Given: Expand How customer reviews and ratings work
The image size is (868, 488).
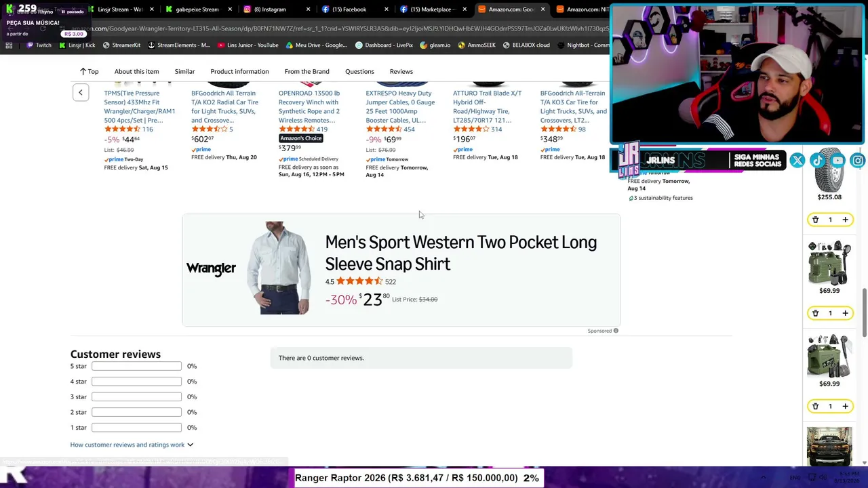Looking at the screenshot, I should (x=132, y=445).
